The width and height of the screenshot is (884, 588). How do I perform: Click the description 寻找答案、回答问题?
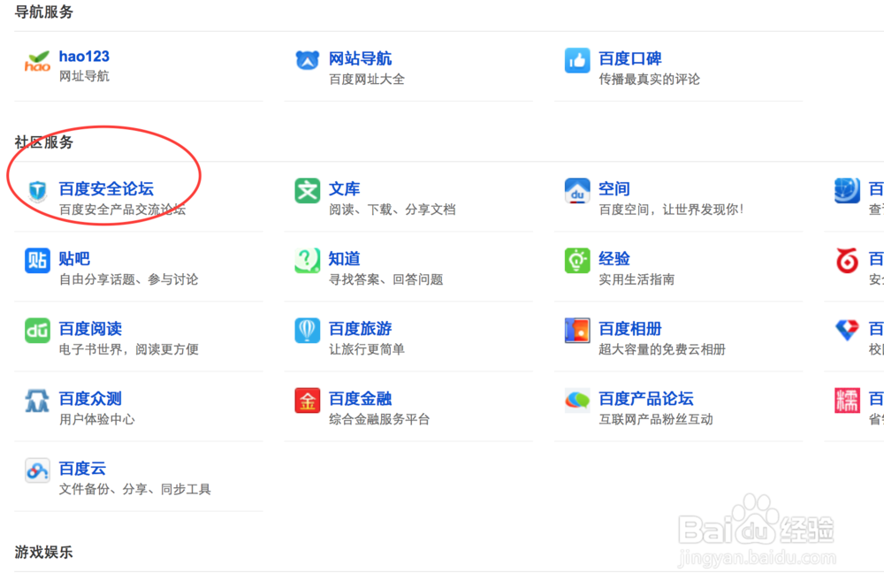click(385, 279)
